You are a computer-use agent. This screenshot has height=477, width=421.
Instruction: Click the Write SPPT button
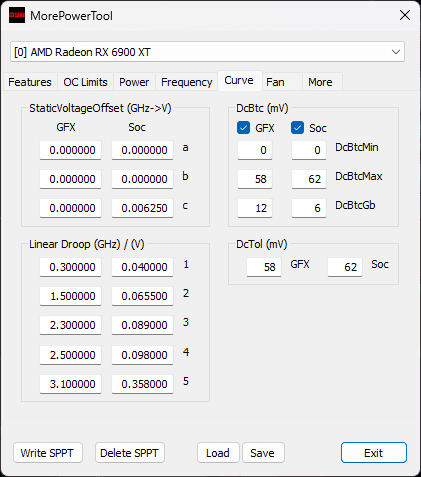48,453
